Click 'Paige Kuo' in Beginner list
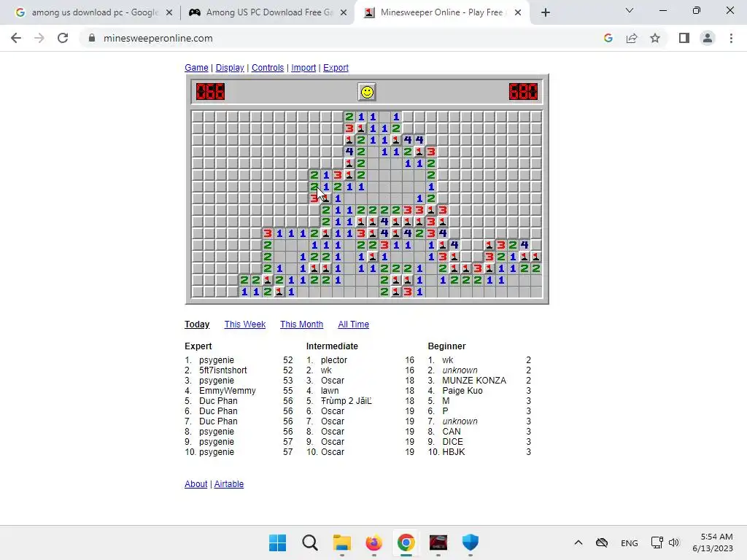The image size is (747, 560). (462, 391)
